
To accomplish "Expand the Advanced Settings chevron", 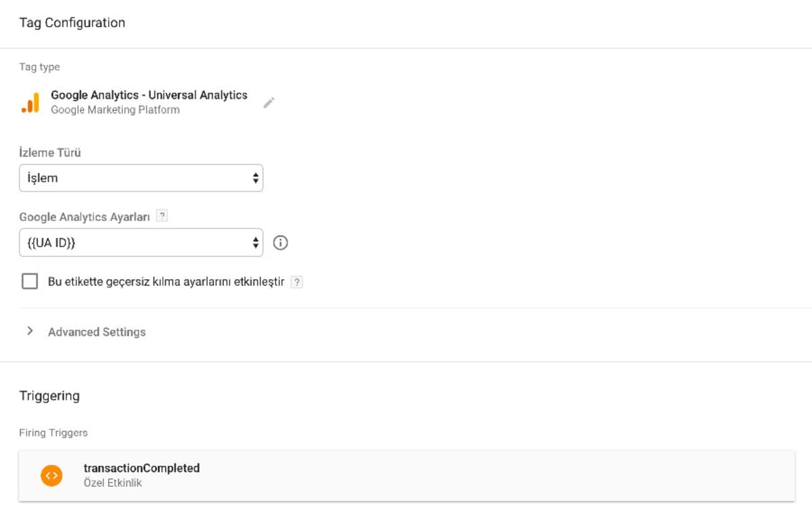I will 30,331.
